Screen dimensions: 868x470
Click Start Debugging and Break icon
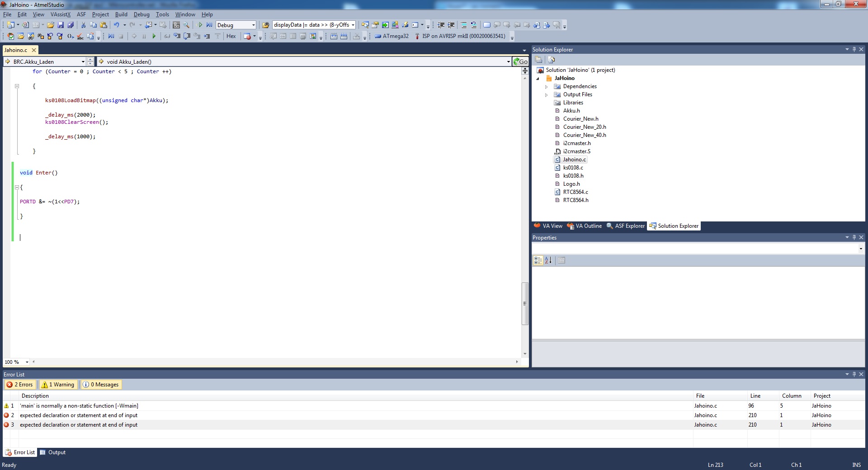tap(209, 25)
